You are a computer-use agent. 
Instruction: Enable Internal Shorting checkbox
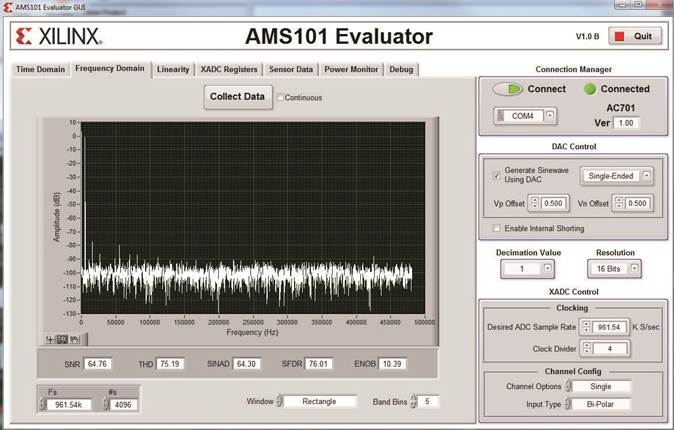coord(496,228)
